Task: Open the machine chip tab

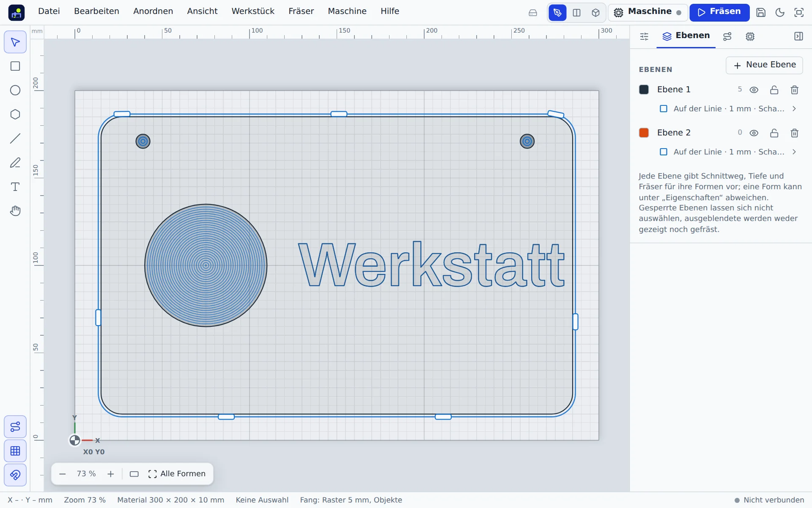Action: click(x=750, y=36)
